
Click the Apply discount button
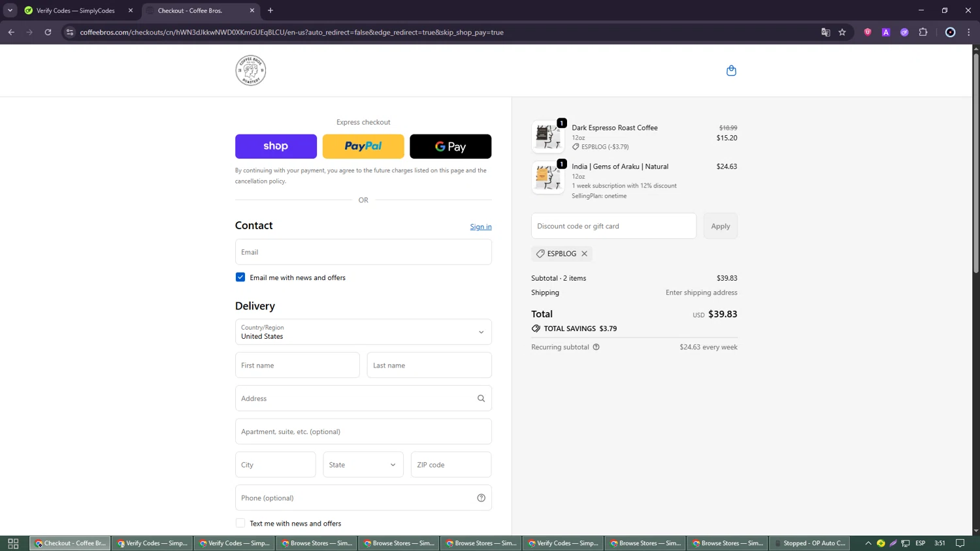point(721,226)
